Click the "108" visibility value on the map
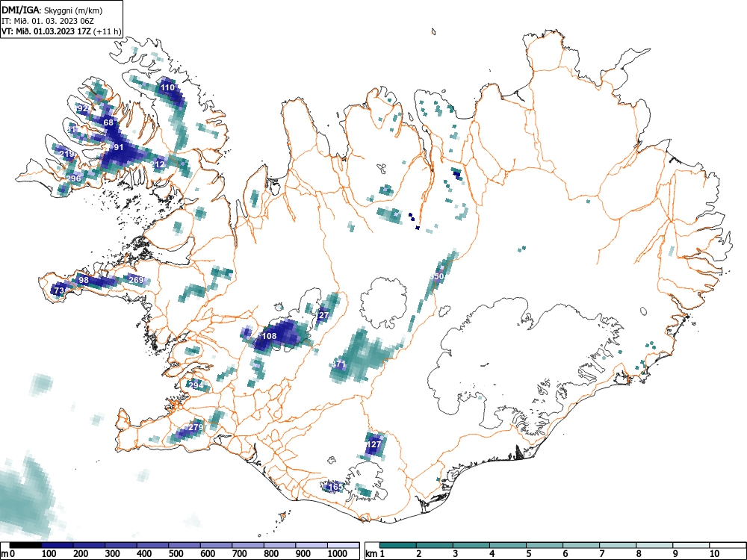 point(269,336)
